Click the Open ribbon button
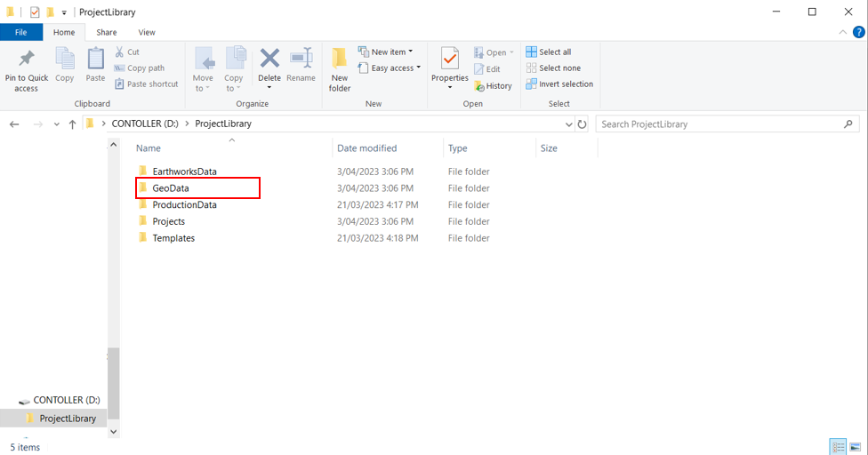868x455 pixels. pyautogui.click(x=494, y=52)
